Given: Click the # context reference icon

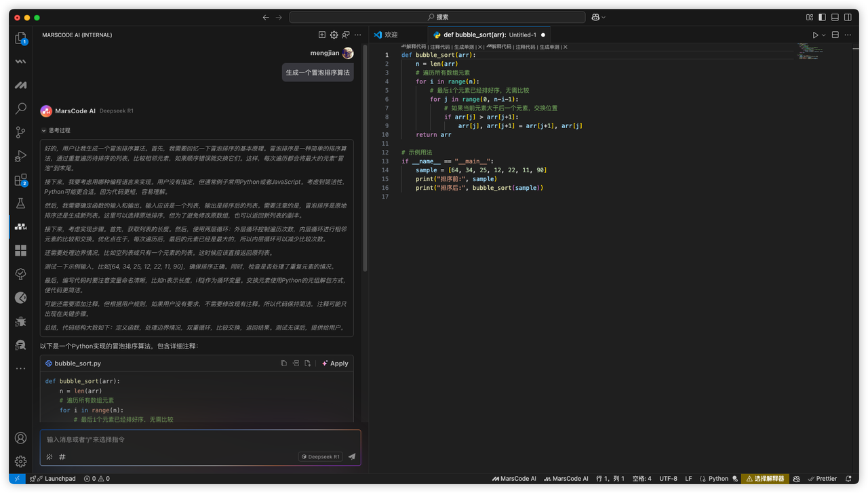Looking at the screenshot, I should (x=62, y=457).
